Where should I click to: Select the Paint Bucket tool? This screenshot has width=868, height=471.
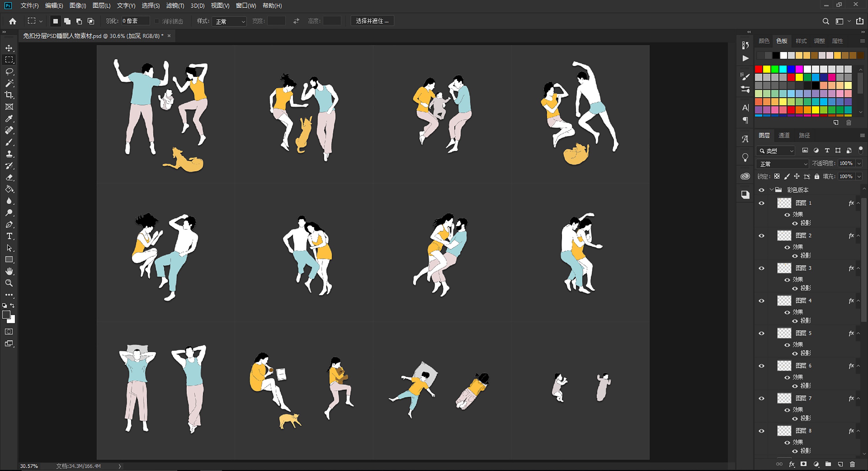(x=9, y=189)
